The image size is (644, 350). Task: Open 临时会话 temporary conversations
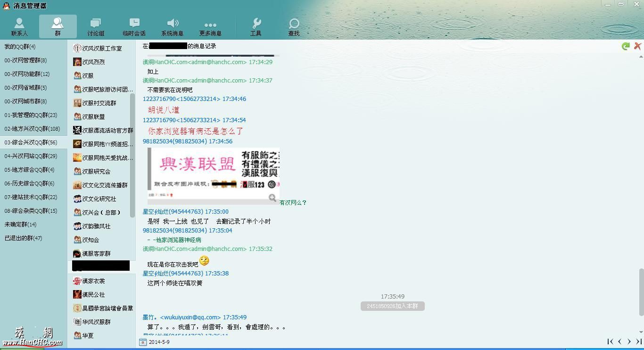coord(134,27)
